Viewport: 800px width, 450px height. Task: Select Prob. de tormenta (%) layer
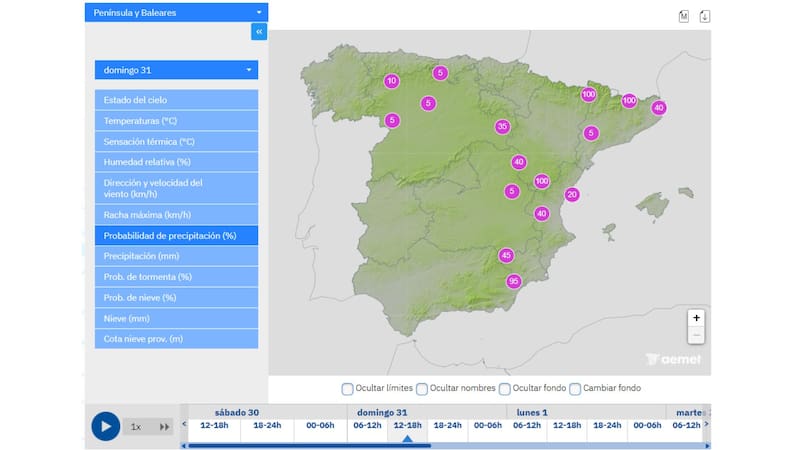(x=177, y=277)
